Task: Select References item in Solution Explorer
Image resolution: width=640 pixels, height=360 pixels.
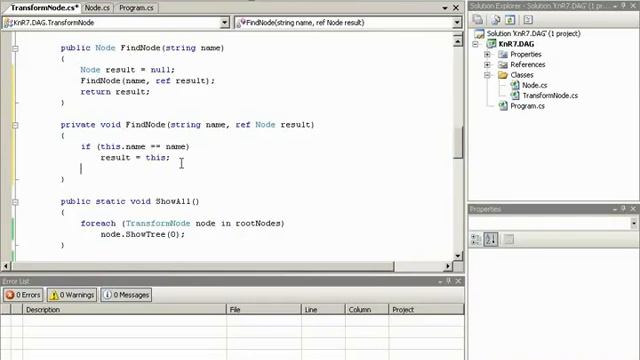Action: [x=527, y=64]
